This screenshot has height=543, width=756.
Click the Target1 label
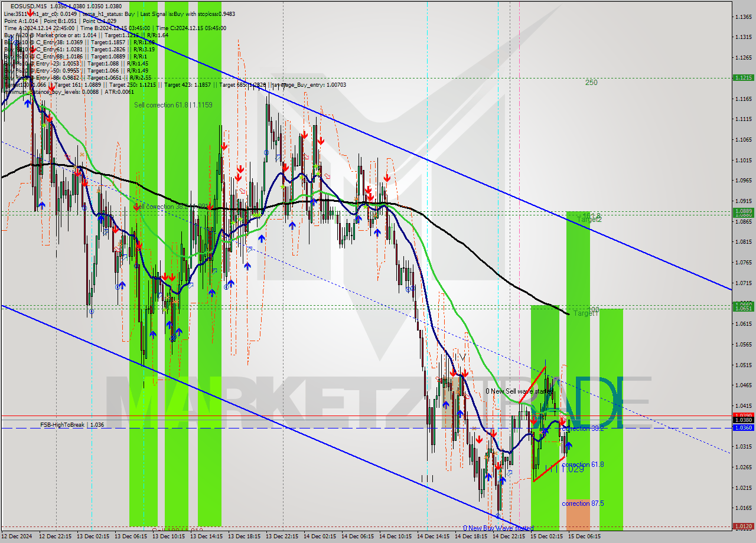pyautogui.click(x=586, y=313)
